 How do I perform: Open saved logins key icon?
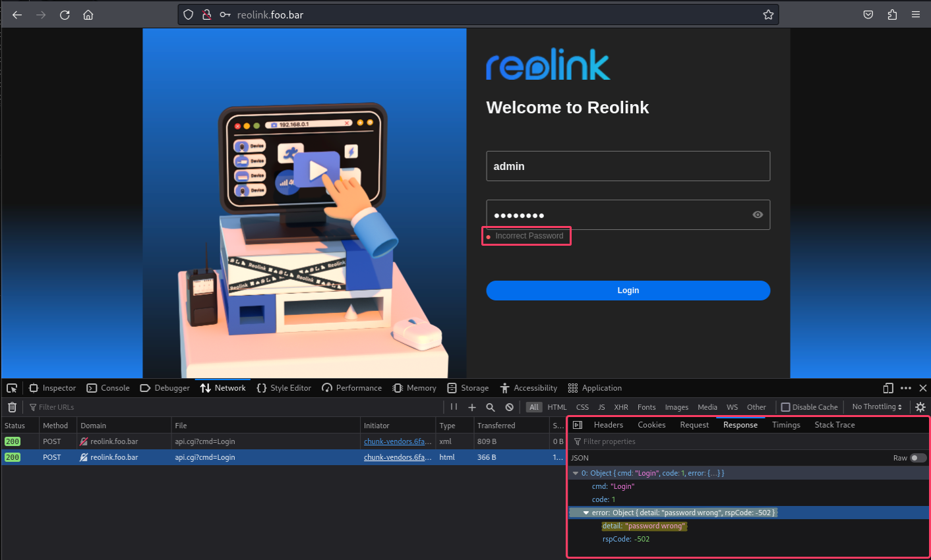coord(225,14)
